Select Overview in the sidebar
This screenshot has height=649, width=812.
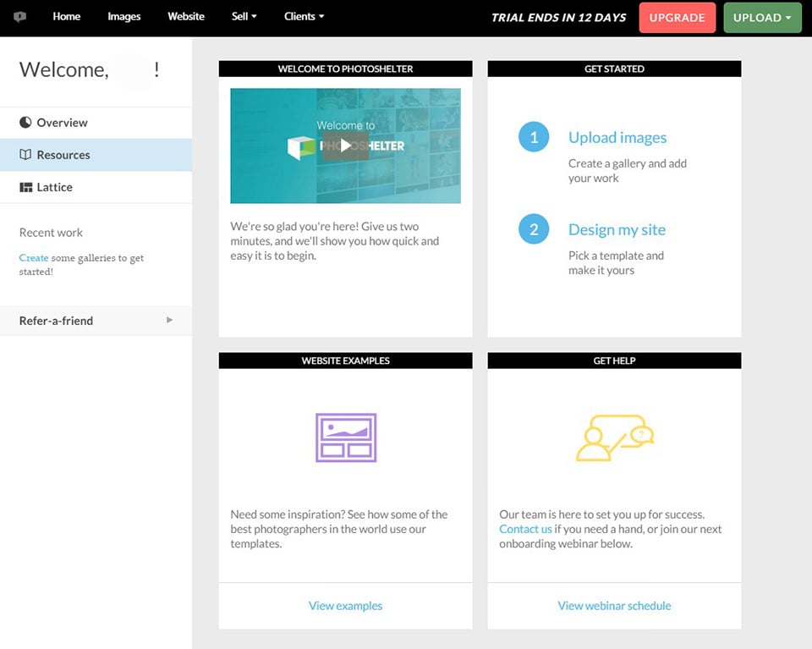coord(96,123)
